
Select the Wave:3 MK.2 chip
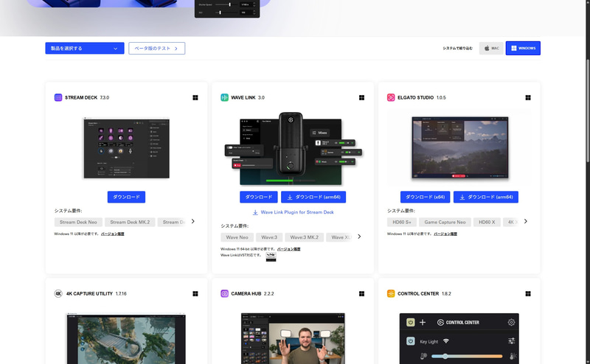point(305,237)
